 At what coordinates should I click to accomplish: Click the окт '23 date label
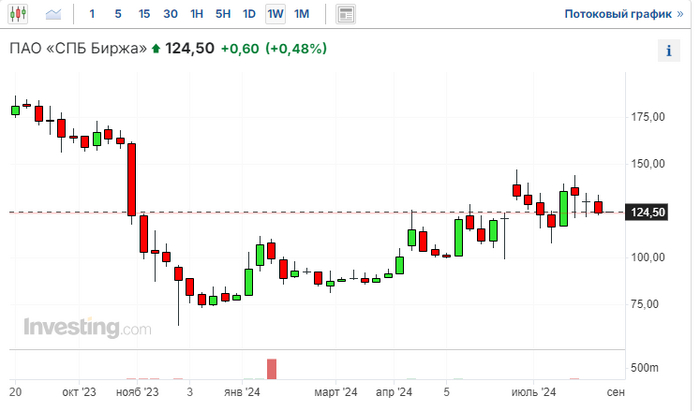coord(79,392)
